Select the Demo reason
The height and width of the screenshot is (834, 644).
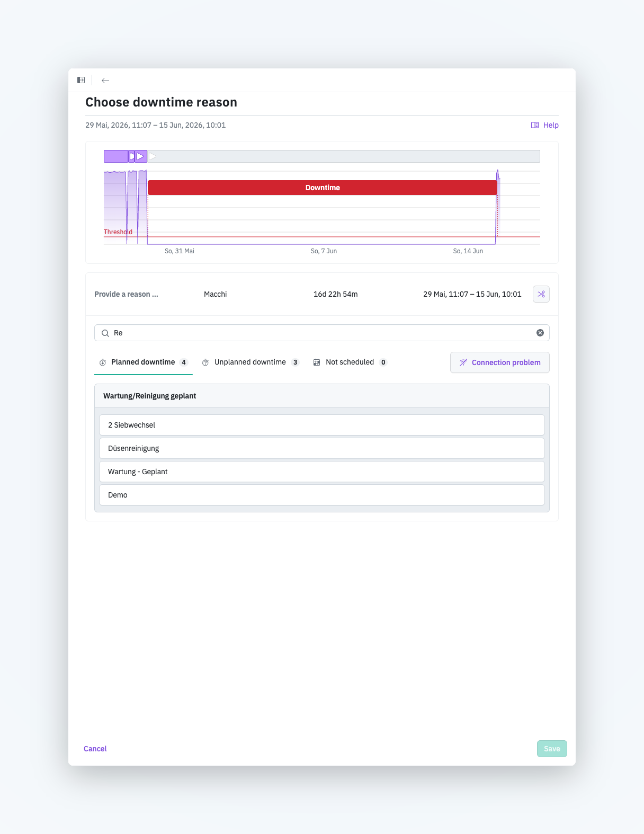tap(322, 495)
